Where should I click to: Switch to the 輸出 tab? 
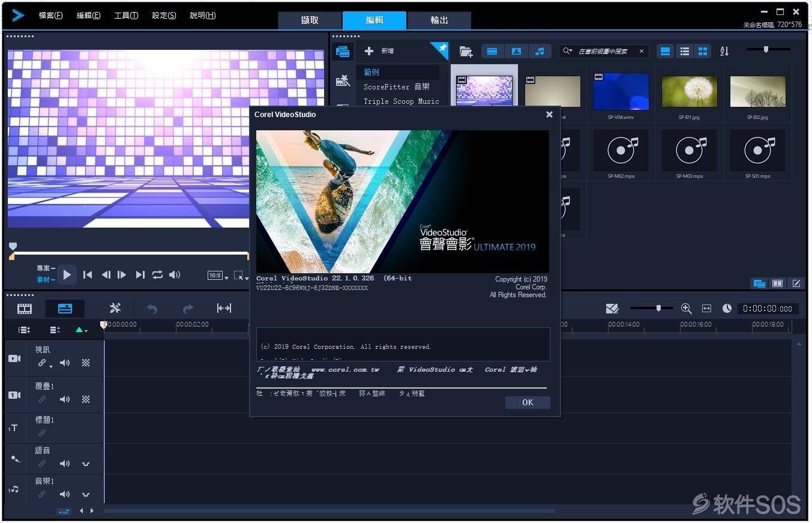439,20
